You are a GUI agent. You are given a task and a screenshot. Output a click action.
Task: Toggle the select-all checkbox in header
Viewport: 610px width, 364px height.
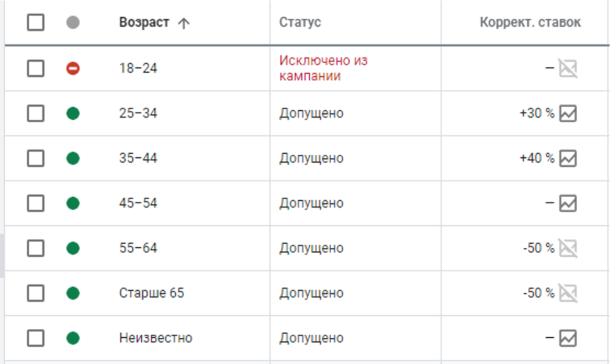(x=36, y=23)
